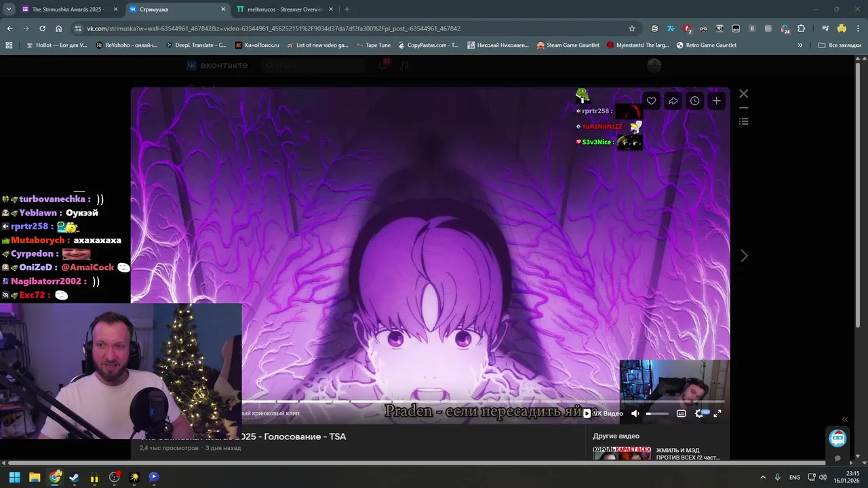Go to browser home page

(x=59, y=28)
